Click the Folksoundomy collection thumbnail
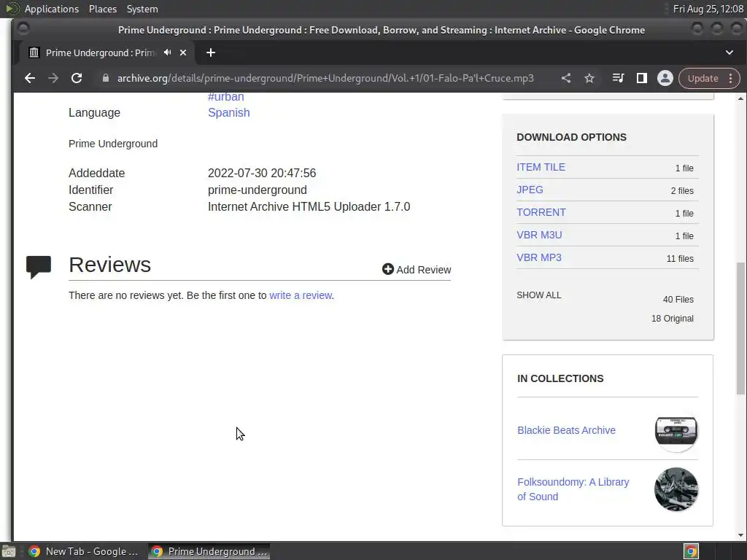The height and width of the screenshot is (560, 747). pyautogui.click(x=676, y=489)
